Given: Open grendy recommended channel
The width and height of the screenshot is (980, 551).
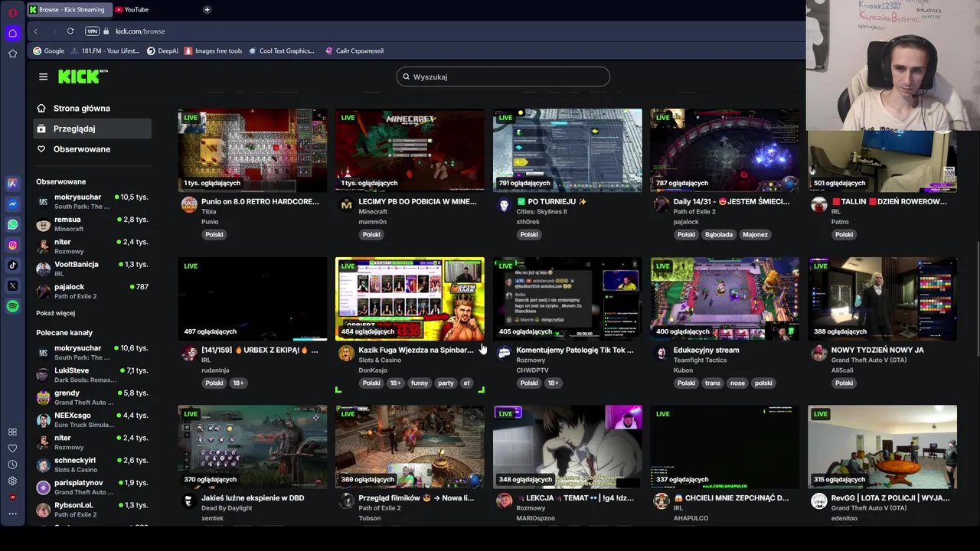Looking at the screenshot, I should 92,397.
